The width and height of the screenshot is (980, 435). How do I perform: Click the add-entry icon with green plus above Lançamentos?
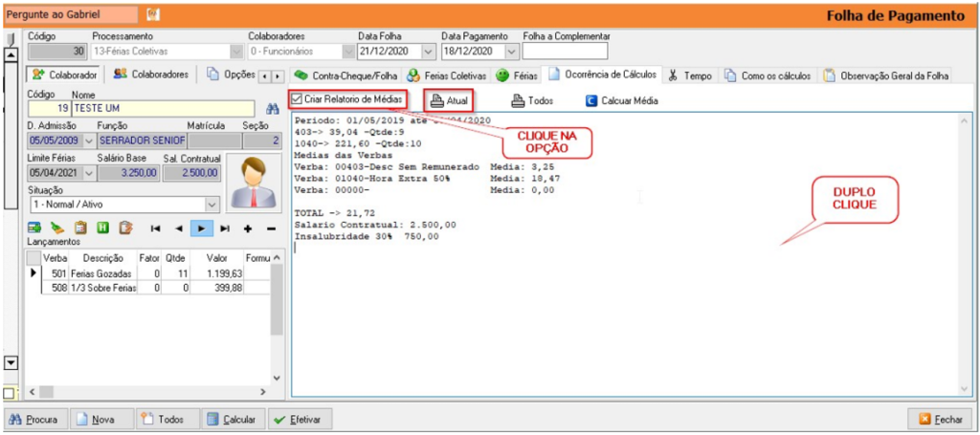click(x=35, y=228)
